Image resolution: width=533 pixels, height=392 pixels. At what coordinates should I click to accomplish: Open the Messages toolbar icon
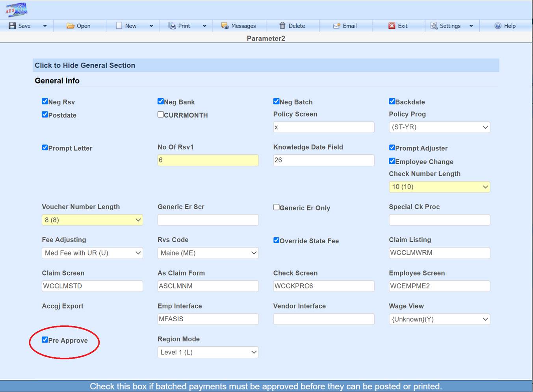click(225, 26)
